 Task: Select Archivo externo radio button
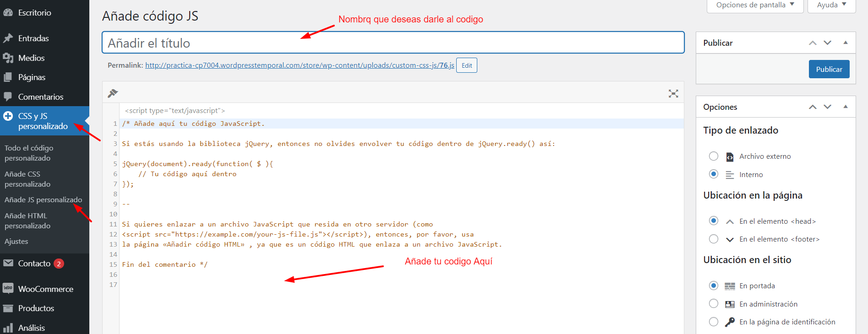coord(713,156)
